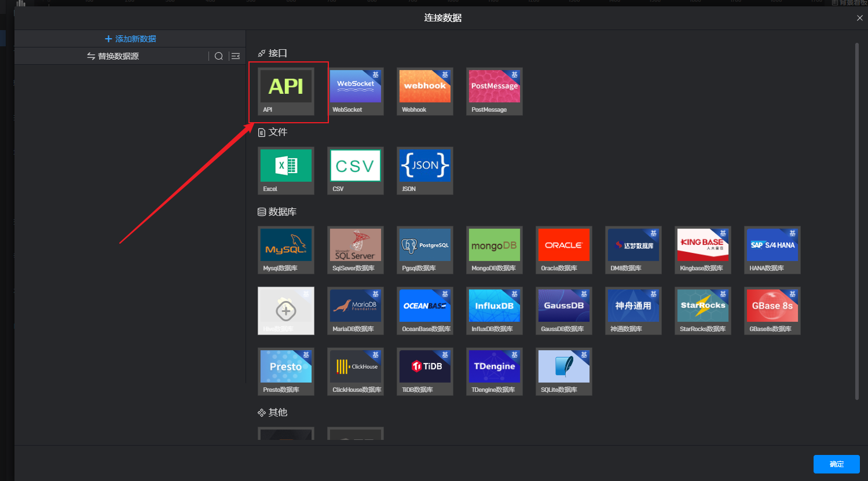
Task: Choose the WebSocket interface card
Action: click(x=356, y=91)
